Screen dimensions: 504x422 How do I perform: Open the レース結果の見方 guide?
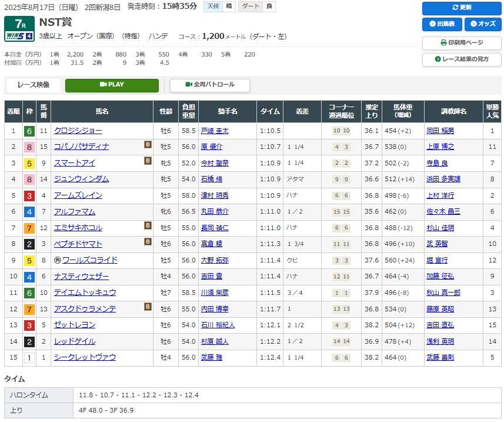(x=461, y=59)
